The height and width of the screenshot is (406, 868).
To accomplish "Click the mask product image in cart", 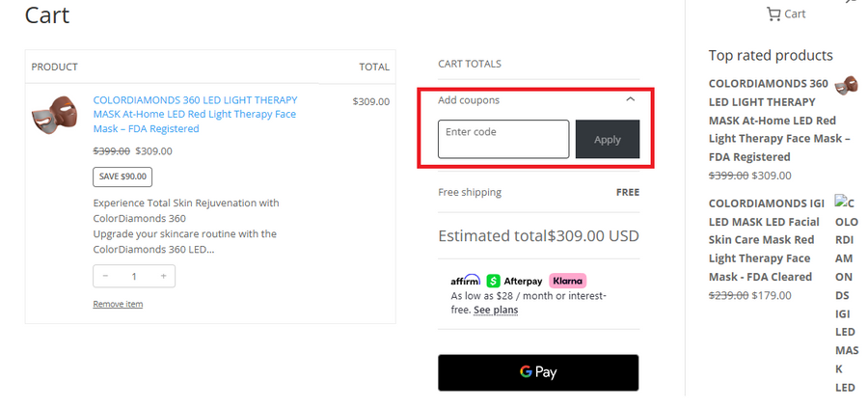I will click(54, 115).
